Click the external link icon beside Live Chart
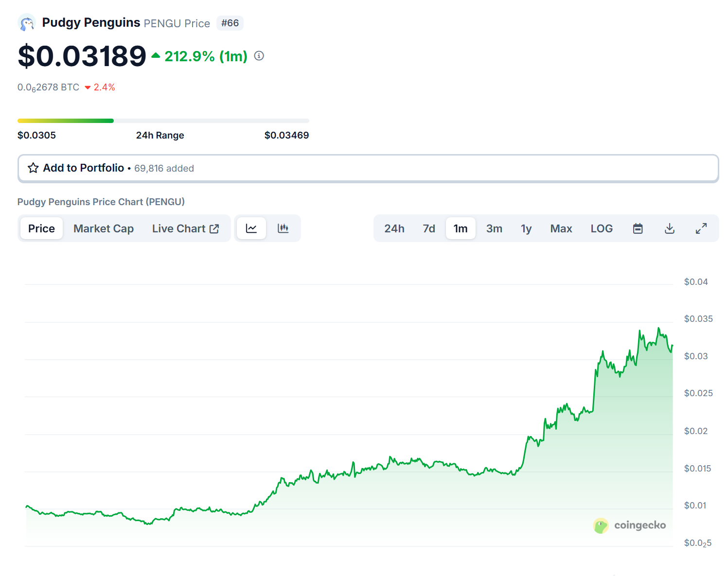 214,228
